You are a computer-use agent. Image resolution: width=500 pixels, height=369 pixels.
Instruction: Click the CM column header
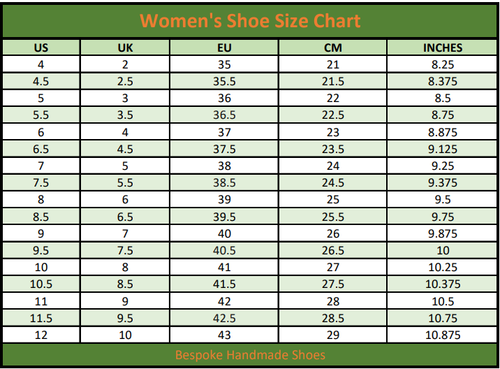tap(333, 48)
